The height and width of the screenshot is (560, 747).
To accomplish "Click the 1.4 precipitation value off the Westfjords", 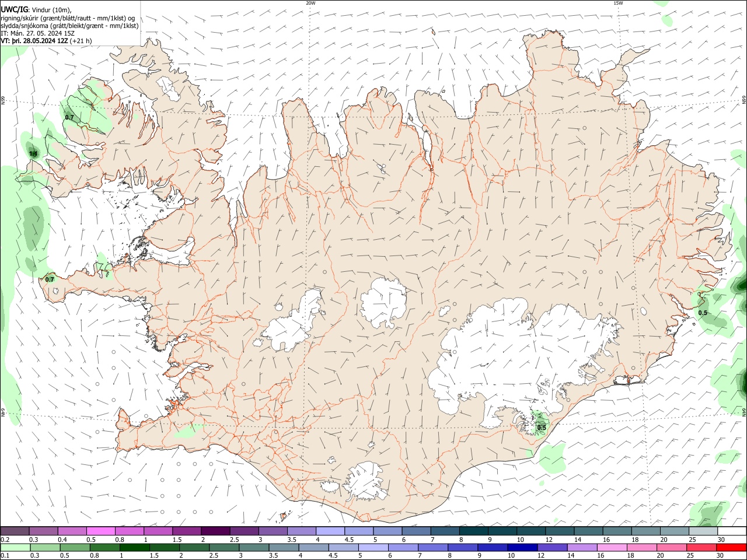I will point(33,154).
